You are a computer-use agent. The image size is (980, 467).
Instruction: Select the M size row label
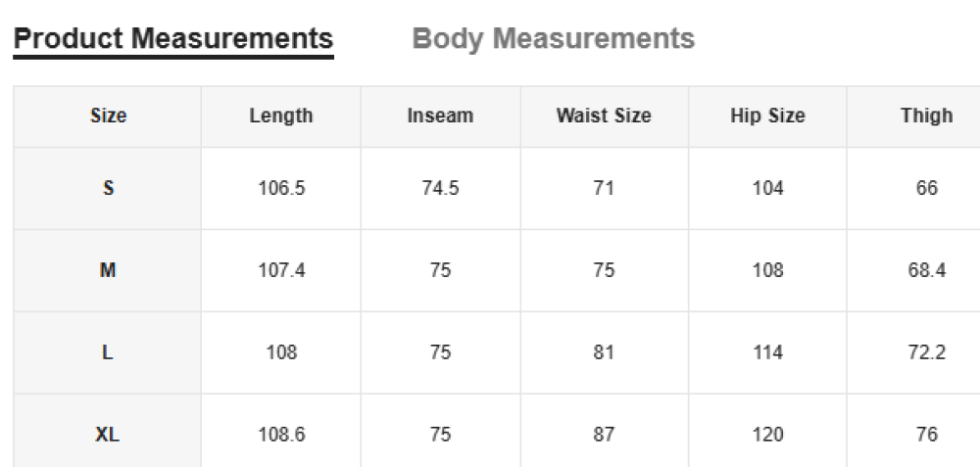108,270
